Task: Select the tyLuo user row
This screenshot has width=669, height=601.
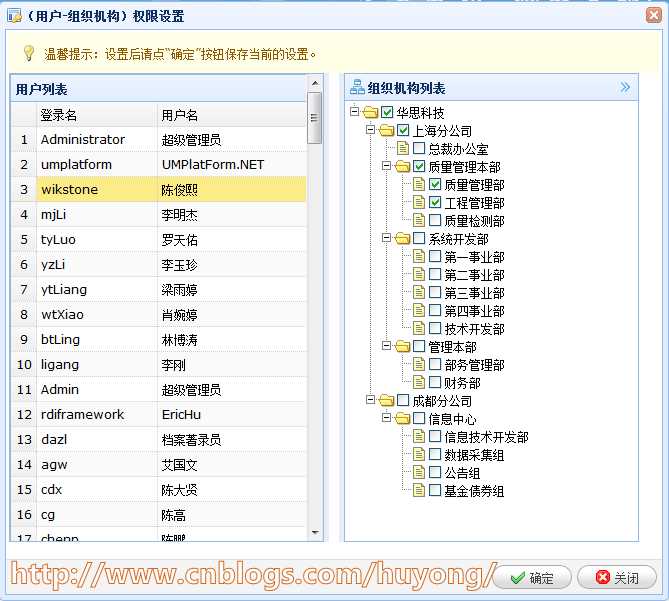Action: point(159,239)
